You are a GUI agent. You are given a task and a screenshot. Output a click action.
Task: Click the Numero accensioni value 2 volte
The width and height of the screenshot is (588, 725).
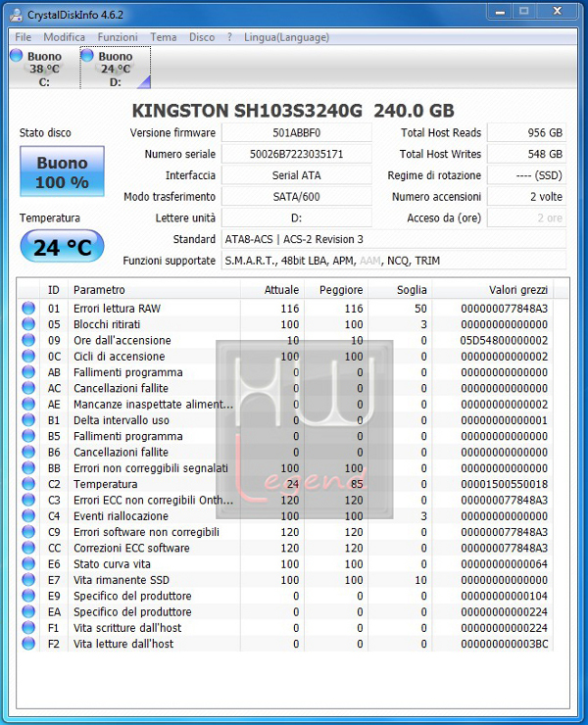(x=527, y=197)
